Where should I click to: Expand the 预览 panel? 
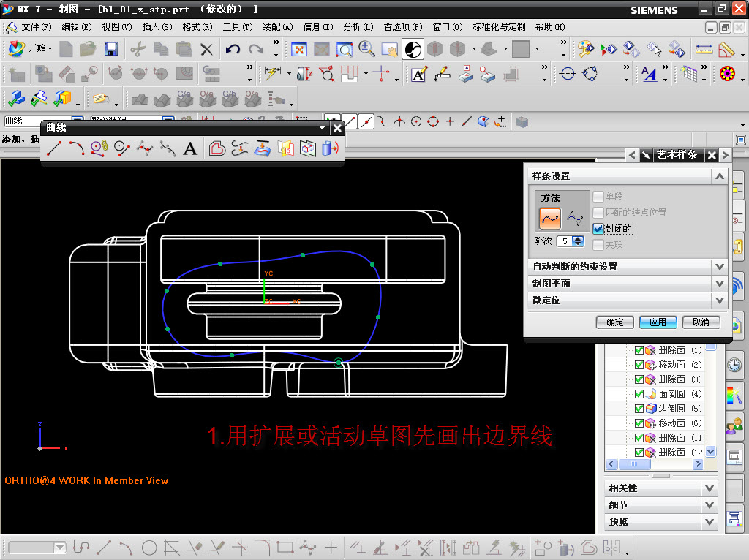click(x=710, y=522)
